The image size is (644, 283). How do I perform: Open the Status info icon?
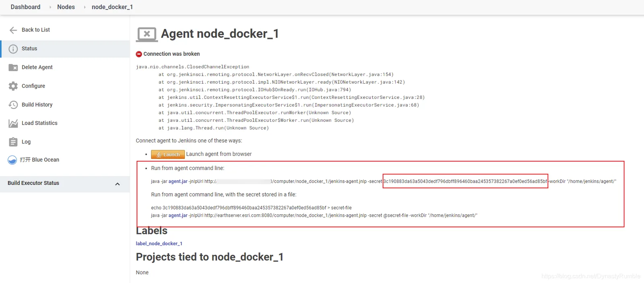click(x=13, y=49)
